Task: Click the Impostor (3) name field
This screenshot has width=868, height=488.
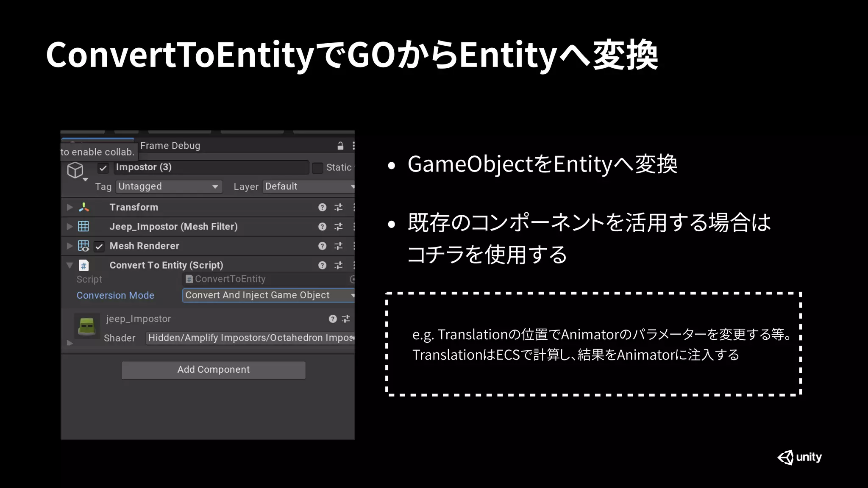Action: tap(211, 167)
